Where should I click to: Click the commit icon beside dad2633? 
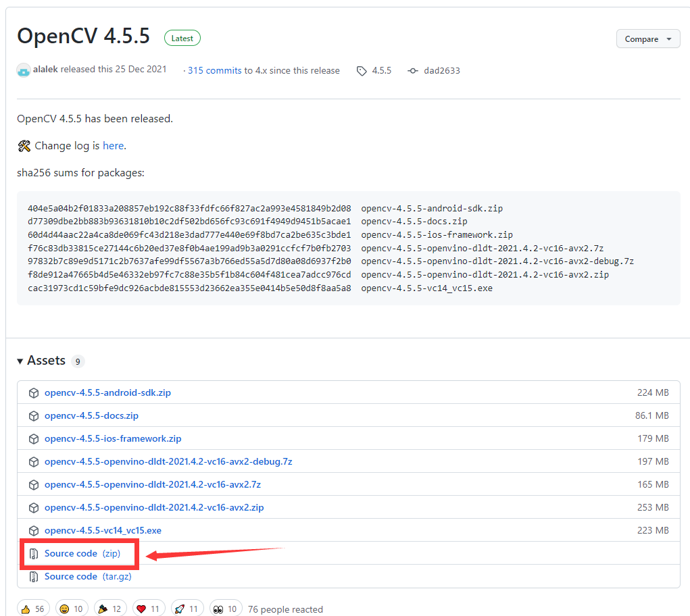click(x=413, y=71)
